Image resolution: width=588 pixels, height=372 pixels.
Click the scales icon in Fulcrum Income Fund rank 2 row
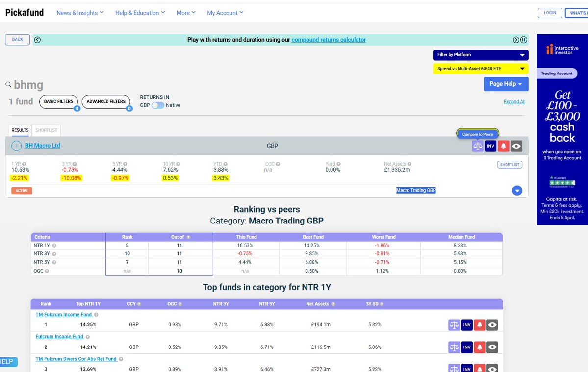tap(454, 347)
